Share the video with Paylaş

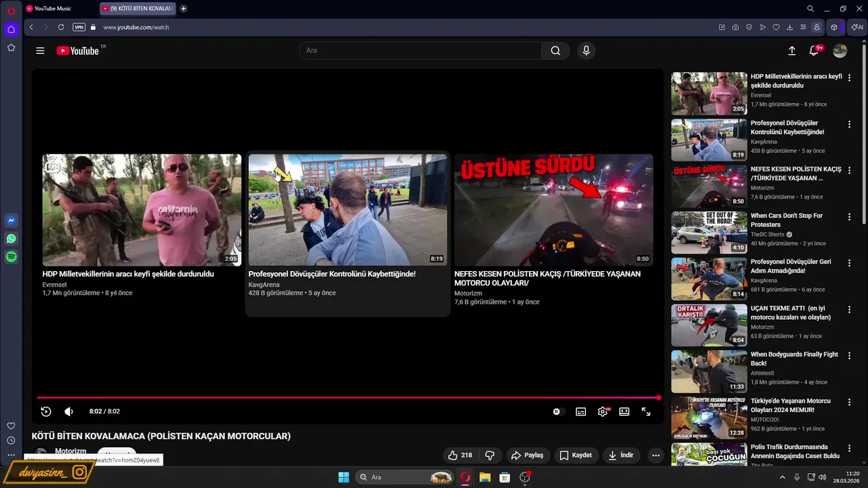528,455
